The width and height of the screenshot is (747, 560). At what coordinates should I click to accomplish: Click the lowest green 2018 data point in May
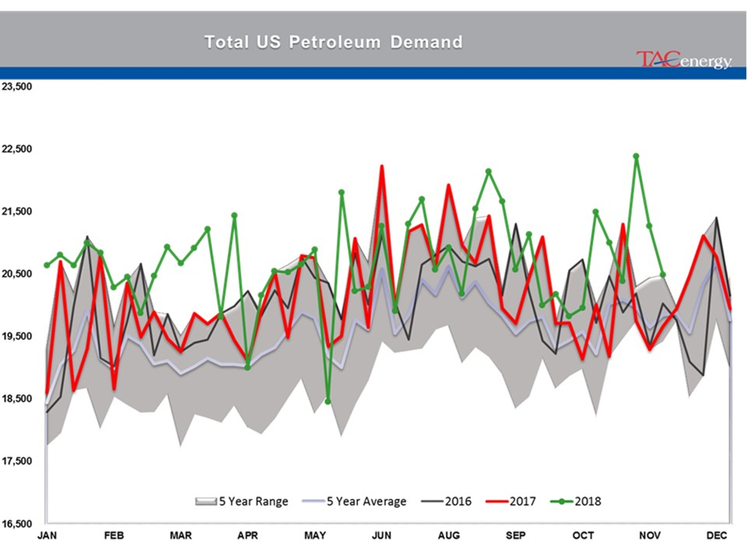click(328, 401)
